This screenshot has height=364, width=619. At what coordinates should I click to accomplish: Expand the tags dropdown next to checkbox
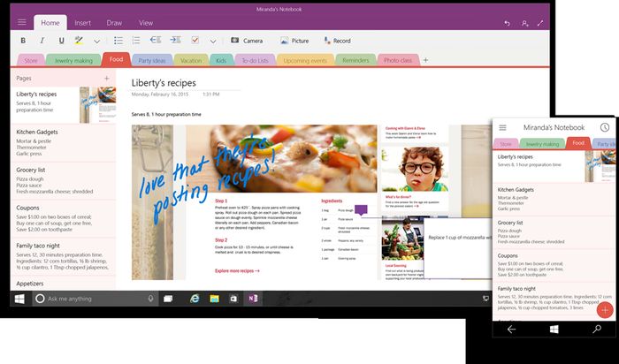[212, 42]
